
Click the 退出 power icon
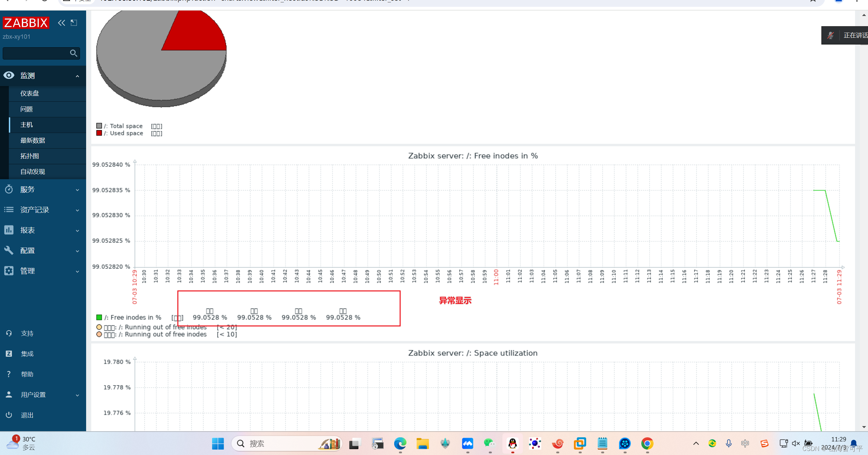pos(9,415)
